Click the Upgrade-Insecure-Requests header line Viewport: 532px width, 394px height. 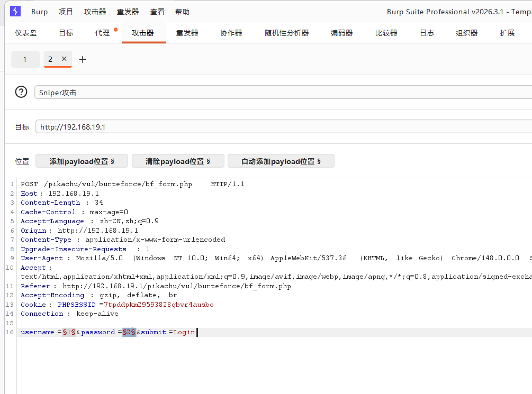(85, 249)
